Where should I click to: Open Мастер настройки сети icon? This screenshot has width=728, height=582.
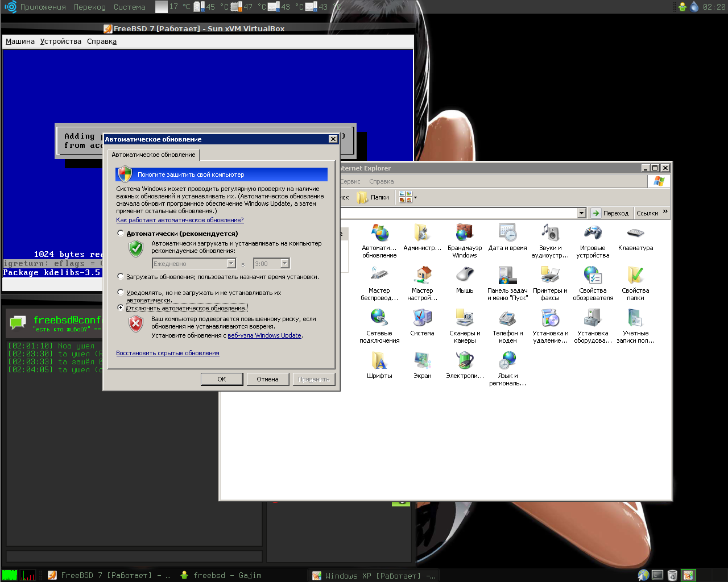(422, 283)
